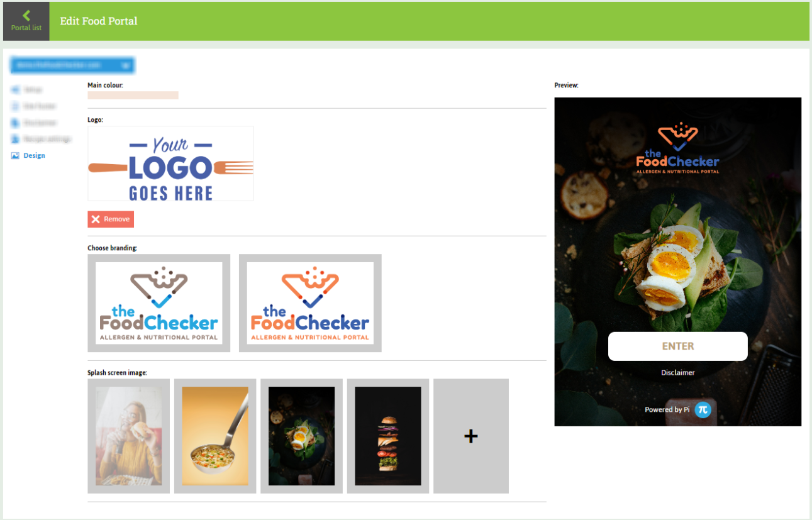Click the main colour swatch bar

[133, 95]
